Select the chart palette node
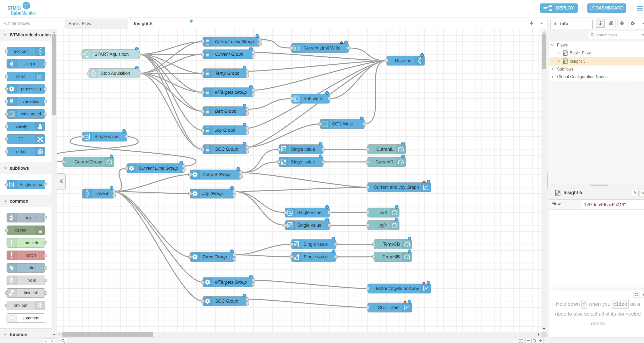This screenshot has width=644, height=343. tap(26, 76)
